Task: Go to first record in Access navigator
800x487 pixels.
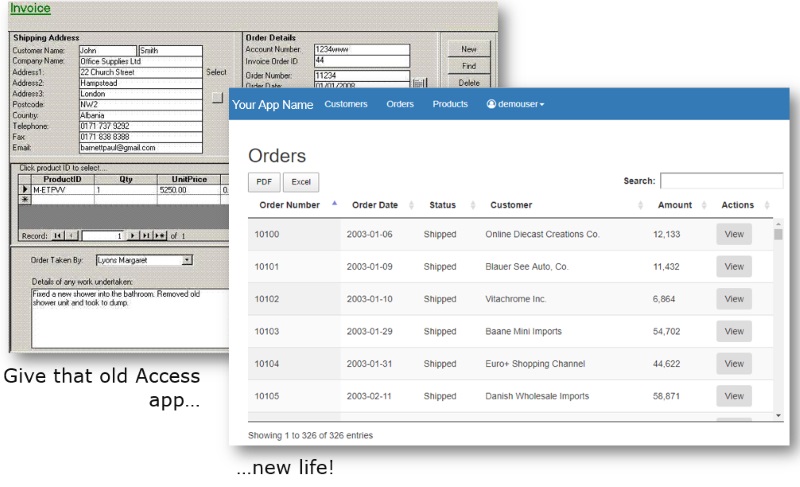Action: (x=58, y=236)
